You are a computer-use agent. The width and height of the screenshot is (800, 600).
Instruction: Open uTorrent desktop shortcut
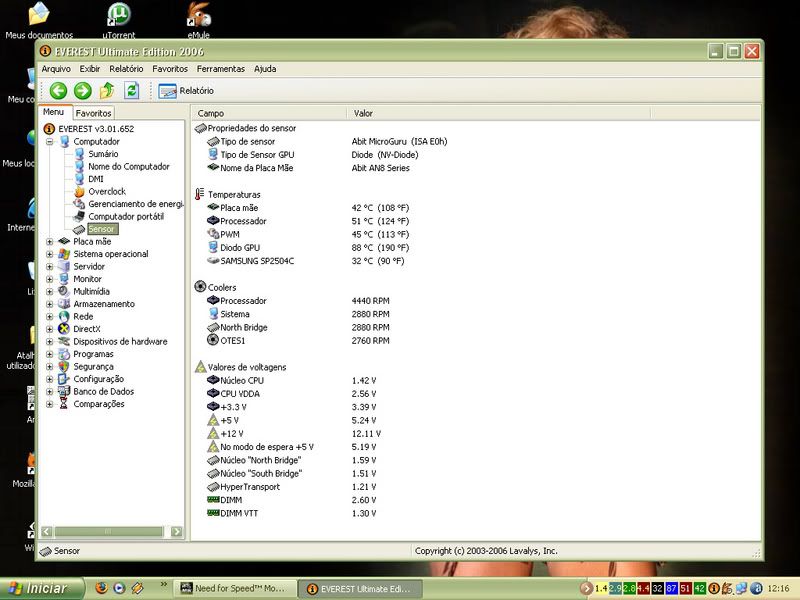119,20
